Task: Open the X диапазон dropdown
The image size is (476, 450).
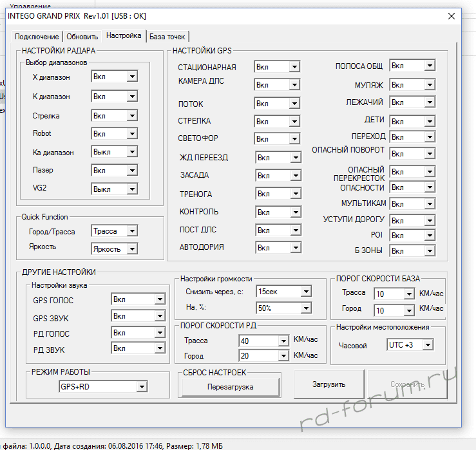Action: (115, 76)
